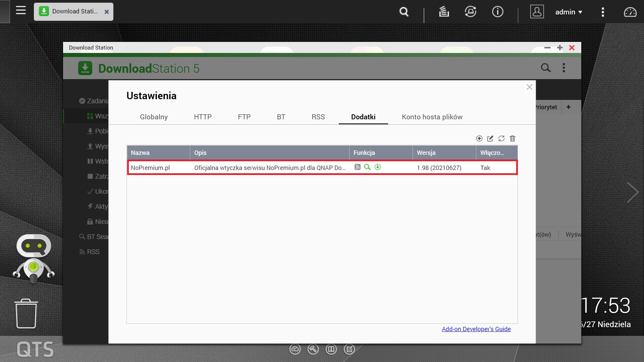Image resolution: width=644 pixels, height=362 pixels.
Task: Switch to the FTP tab
Action: 244,117
